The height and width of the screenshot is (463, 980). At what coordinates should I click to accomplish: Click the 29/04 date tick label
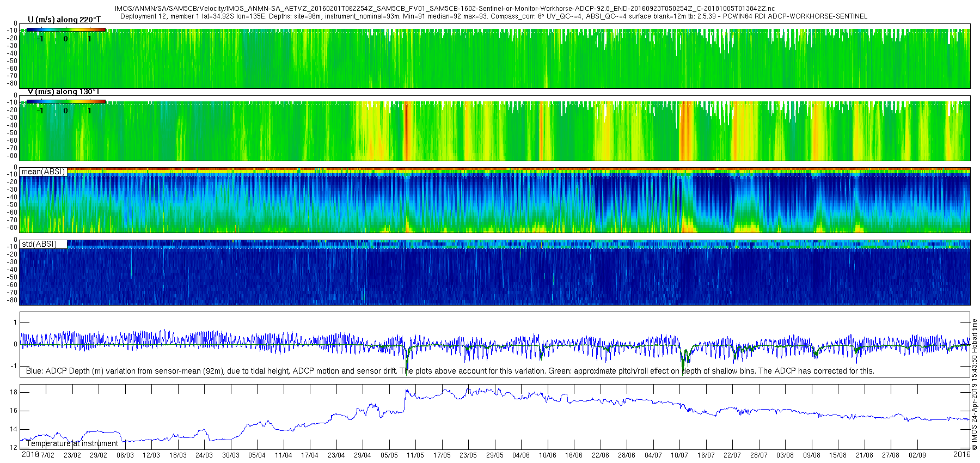point(363,455)
